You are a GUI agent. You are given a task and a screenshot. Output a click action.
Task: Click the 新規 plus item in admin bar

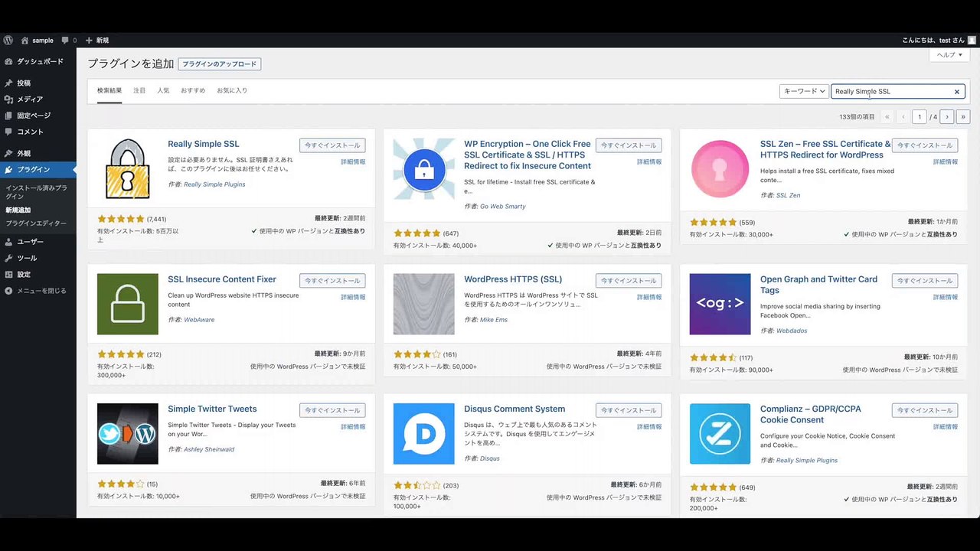coord(96,40)
